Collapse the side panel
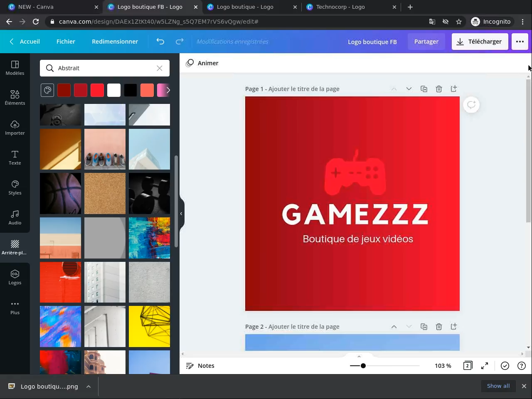The width and height of the screenshot is (532, 399). pos(181,214)
